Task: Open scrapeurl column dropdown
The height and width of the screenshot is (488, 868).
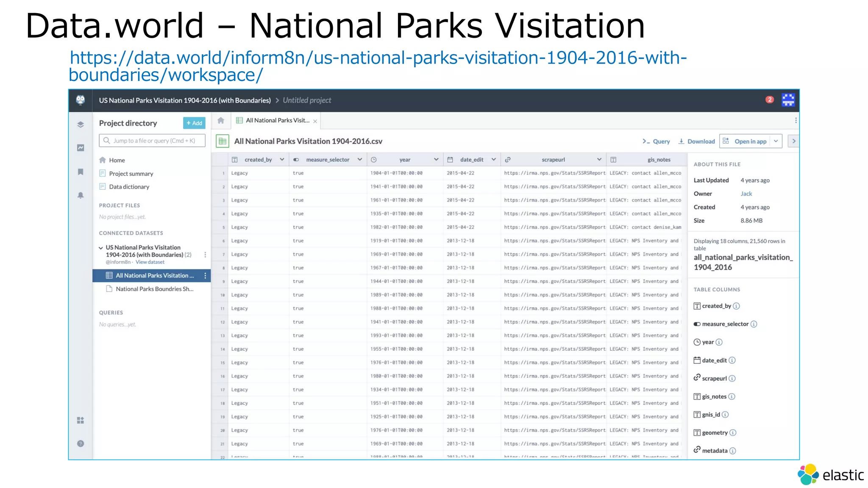Action: pos(599,159)
